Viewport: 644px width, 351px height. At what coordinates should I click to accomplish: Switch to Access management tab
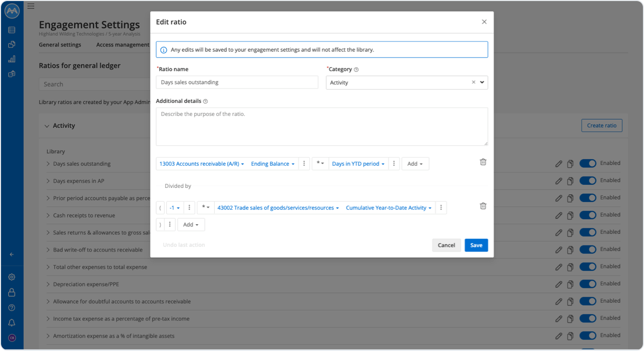[123, 45]
